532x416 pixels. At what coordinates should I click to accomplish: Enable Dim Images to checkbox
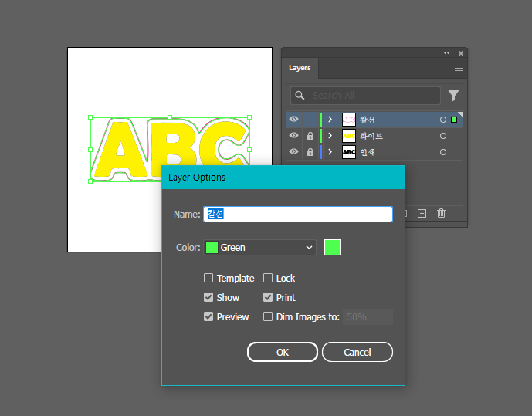[x=268, y=316]
